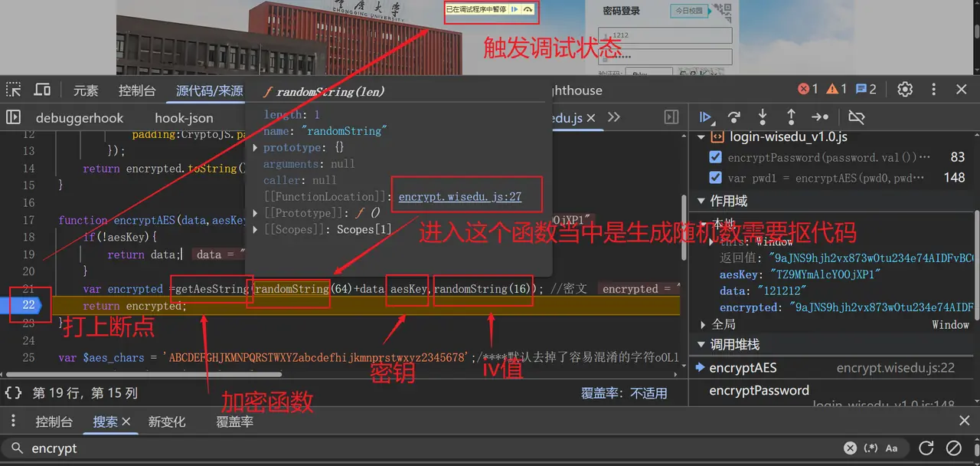Open DevTools settings gear
980x466 pixels.
(x=905, y=90)
